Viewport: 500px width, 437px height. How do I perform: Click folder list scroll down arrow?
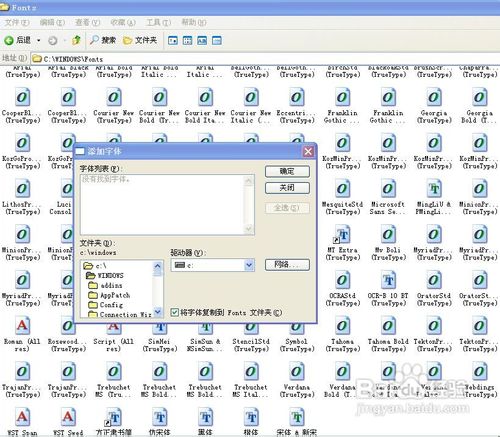coord(158,312)
